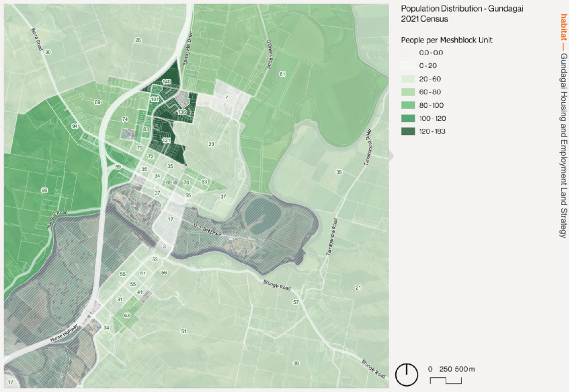Click the meshblock value 30
The image size is (569, 392).
pyautogui.click(x=48, y=52)
